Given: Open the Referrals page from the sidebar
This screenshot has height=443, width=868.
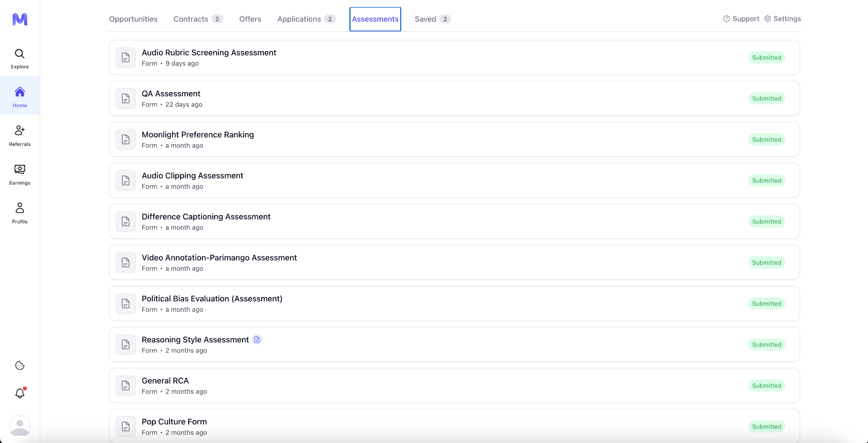Looking at the screenshot, I should click(x=20, y=135).
